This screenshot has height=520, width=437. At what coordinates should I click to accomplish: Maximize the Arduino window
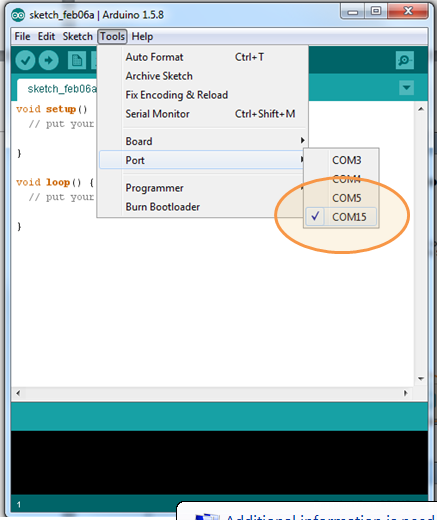(x=376, y=12)
